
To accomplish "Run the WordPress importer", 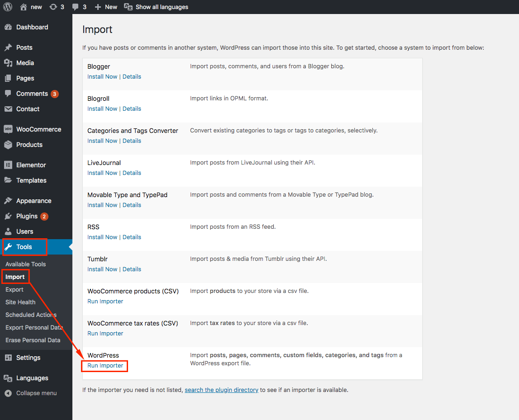I will point(105,365).
